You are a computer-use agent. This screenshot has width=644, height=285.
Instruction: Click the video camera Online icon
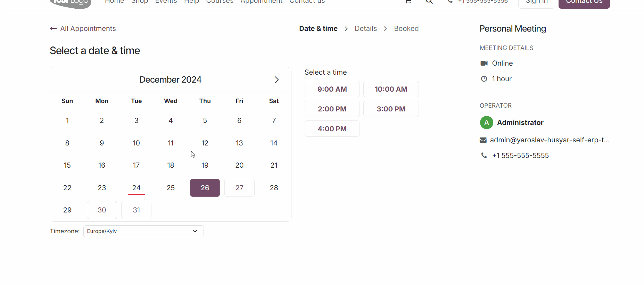click(x=484, y=63)
